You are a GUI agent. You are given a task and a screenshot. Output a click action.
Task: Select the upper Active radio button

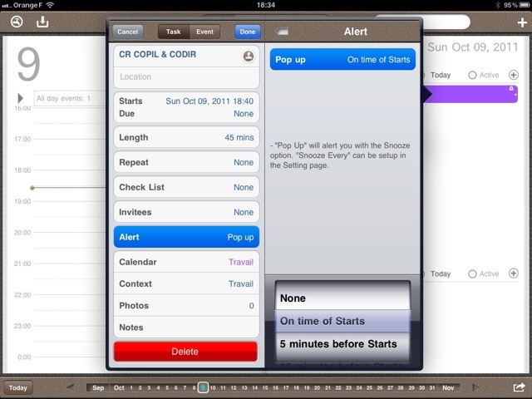coord(473,76)
